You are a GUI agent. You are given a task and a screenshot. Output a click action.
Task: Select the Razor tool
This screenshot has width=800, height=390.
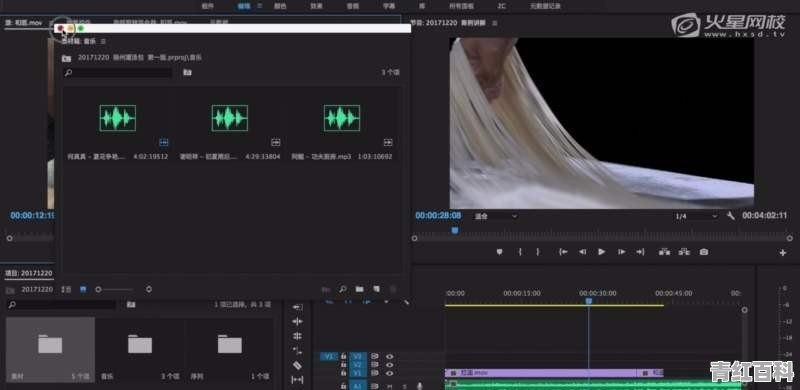[x=297, y=365]
